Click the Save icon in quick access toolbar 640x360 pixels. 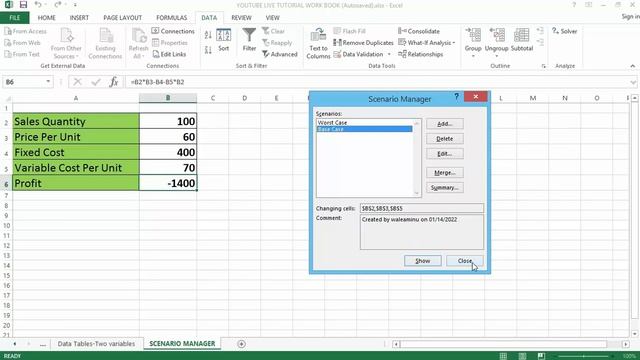point(23,5)
